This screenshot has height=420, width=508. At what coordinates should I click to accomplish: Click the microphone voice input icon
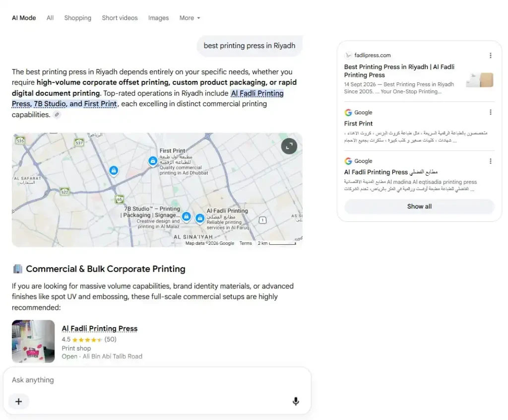click(x=296, y=401)
